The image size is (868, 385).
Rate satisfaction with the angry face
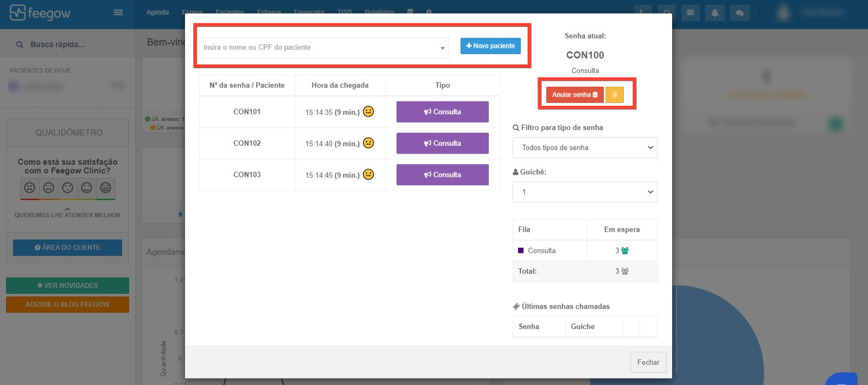point(30,188)
